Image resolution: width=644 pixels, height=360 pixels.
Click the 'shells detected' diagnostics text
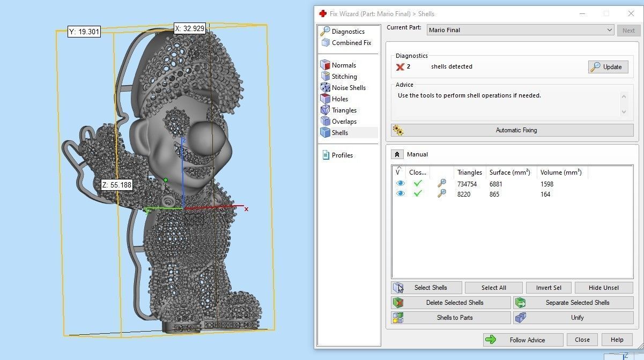(451, 67)
